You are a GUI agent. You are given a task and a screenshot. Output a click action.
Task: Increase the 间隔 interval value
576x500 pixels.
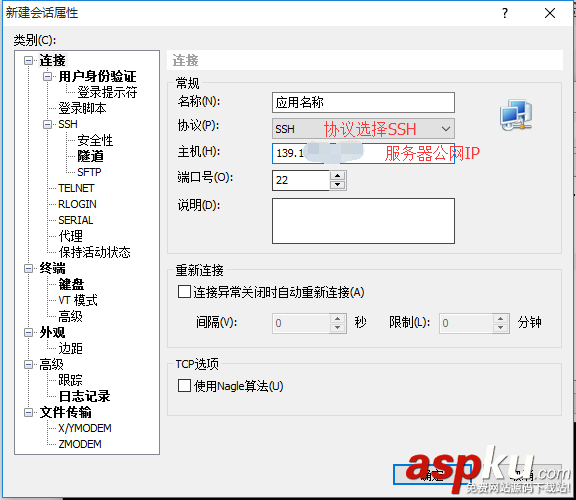pos(338,319)
